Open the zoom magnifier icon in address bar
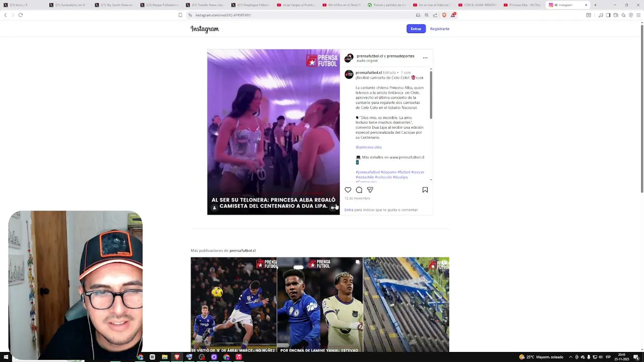Viewport: 644px width, 362px height. (427, 15)
